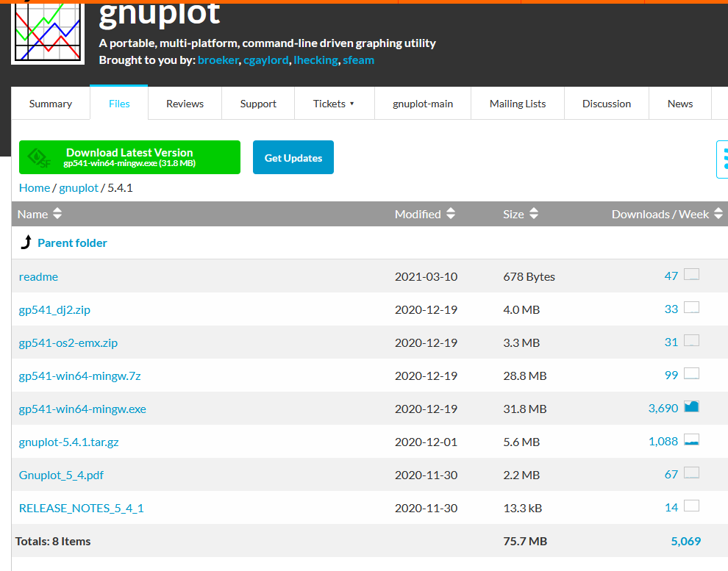This screenshot has height=571, width=728.
Task: Download the gnuplot-5.4.1.tar.gz file
Action: [68, 442]
